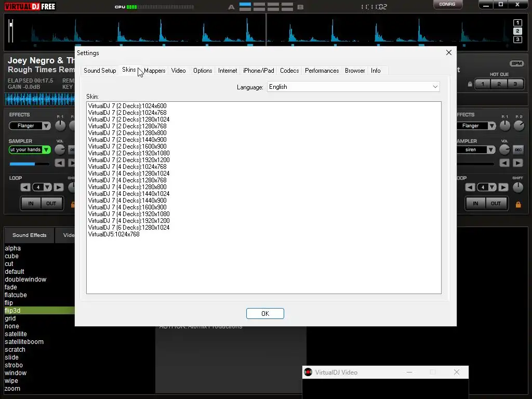
Task: Double loop length on right deck
Action: click(503, 187)
